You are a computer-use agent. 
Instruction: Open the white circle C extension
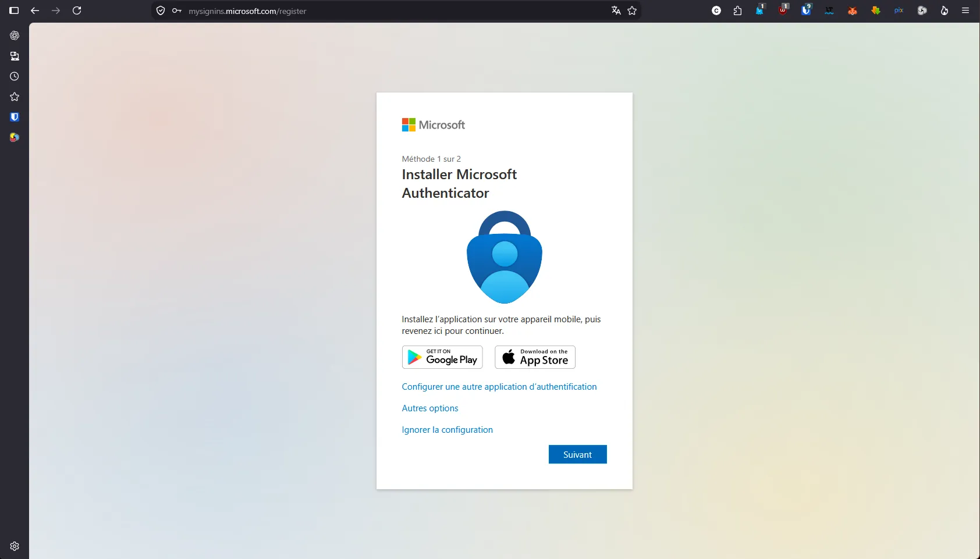pyautogui.click(x=716, y=10)
